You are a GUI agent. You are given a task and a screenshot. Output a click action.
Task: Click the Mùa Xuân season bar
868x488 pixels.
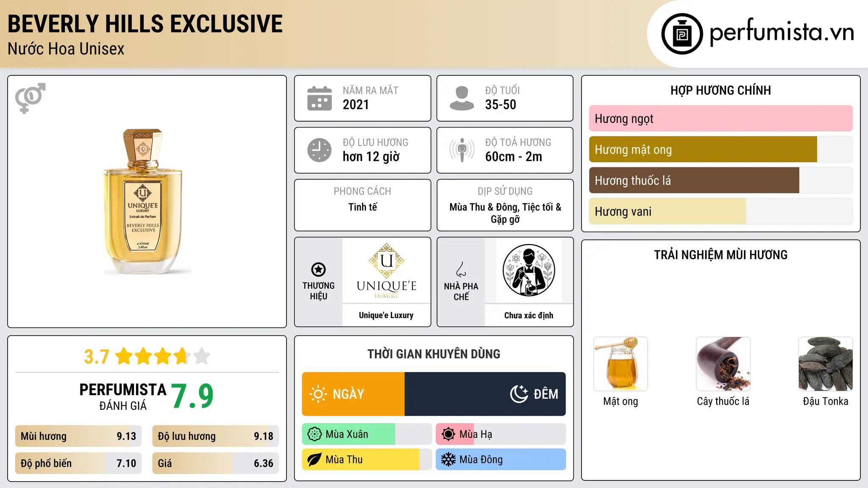click(367, 434)
